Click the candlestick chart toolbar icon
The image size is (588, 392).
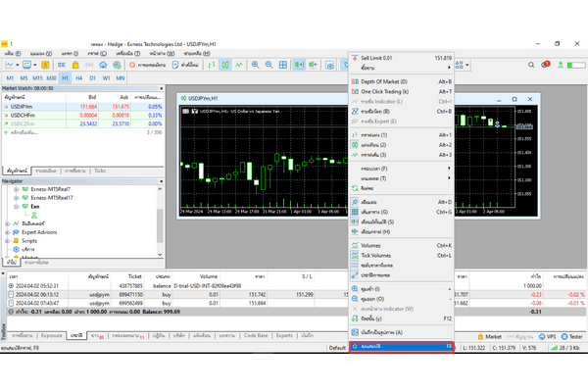point(226,64)
